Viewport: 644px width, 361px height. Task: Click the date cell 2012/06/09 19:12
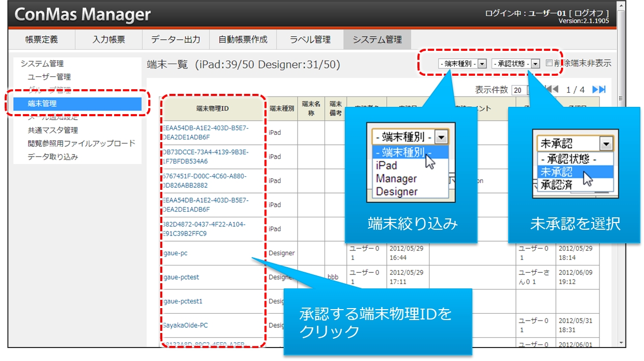tap(577, 277)
